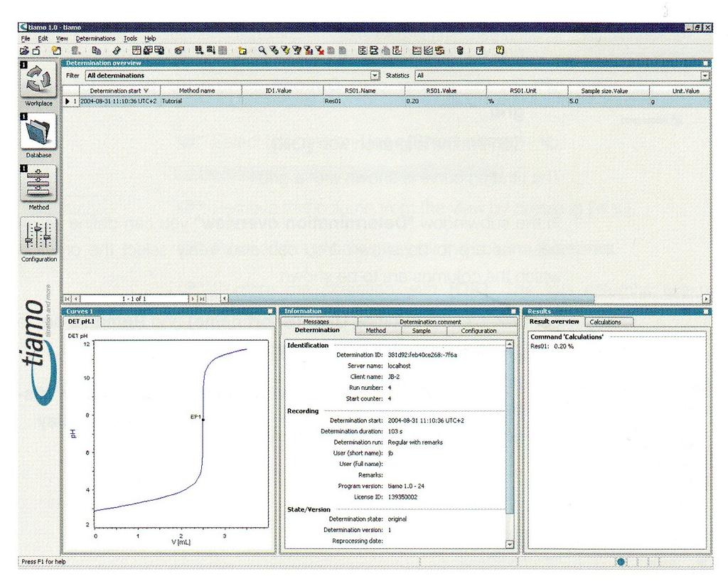
Task: Click the License ID value '139350002'
Action: pos(402,497)
